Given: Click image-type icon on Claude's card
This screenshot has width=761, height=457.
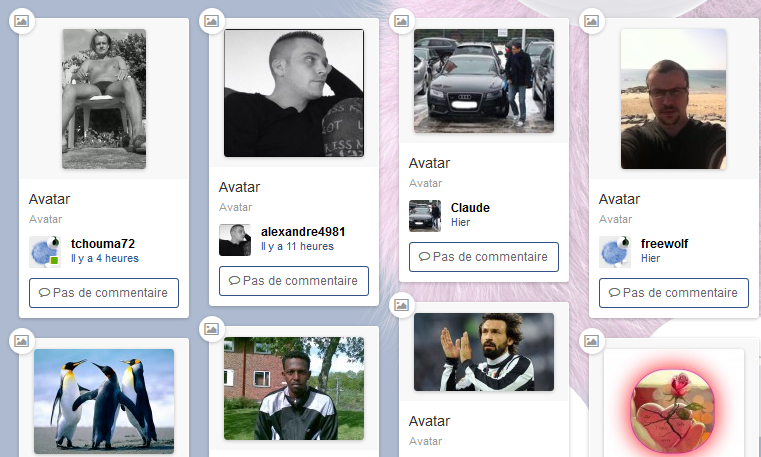Looking at the screenshot, I should point(401,21).
